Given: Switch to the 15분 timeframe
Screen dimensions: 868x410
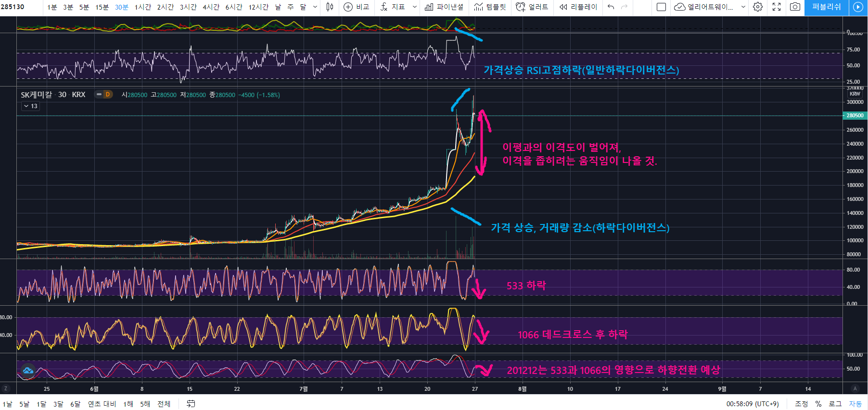Looking at the screenshot, I should [102, 7].
